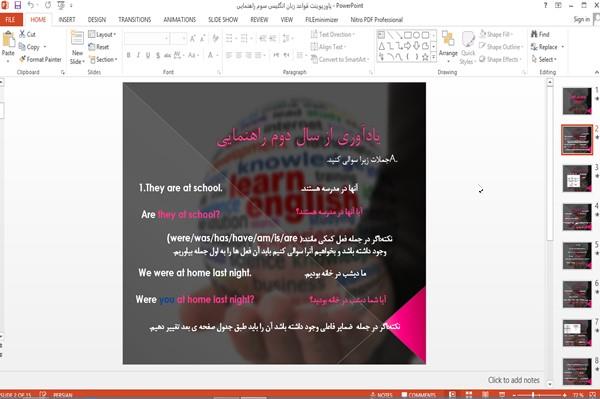600x399 pixels.
Task: Click text 'We were at home last night.'
Action: tap(195, 273)
